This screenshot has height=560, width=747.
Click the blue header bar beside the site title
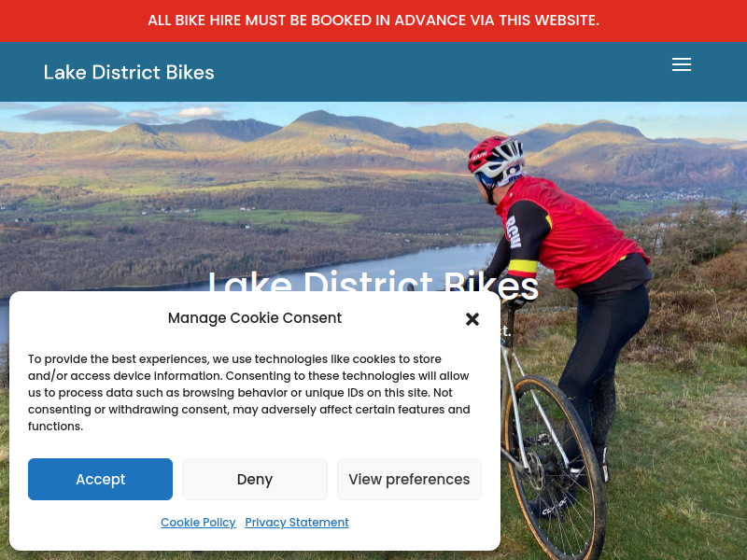tap(429, 73)
